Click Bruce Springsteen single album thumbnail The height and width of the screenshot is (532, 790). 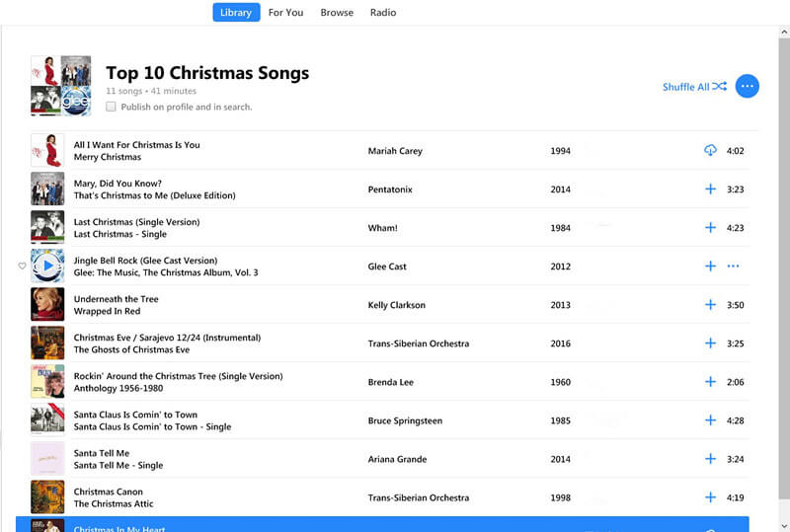(x=47, y=419)
